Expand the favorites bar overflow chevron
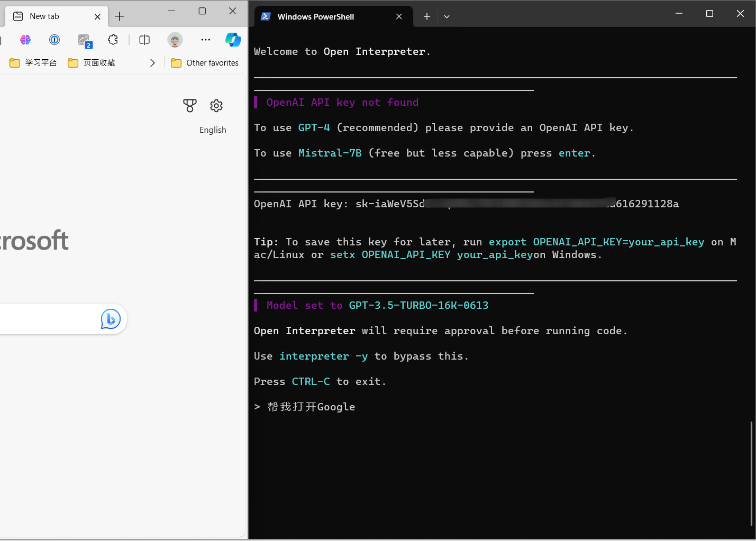 coord(152,63)
